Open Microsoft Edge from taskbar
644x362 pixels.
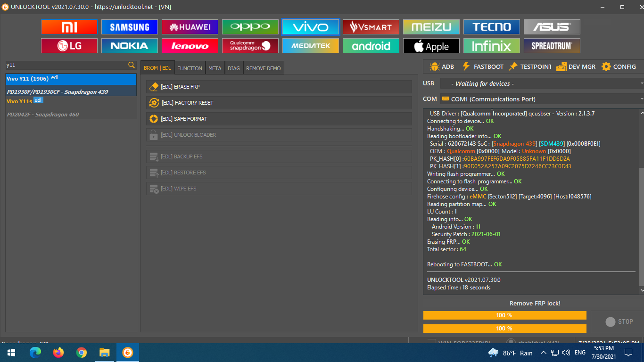point(35,353)
